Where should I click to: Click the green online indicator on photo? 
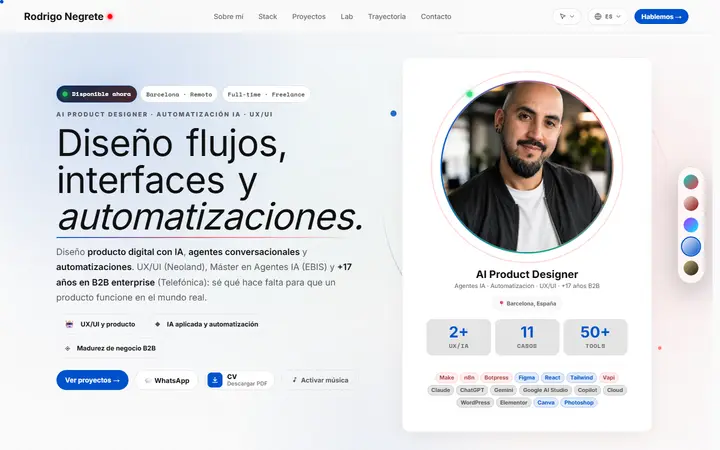[469, 94]
